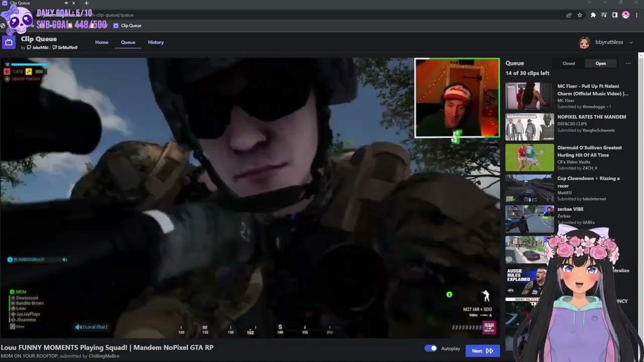The image size is (644, 362).
Task: Go to the Home tab
Action: point(102,42)
